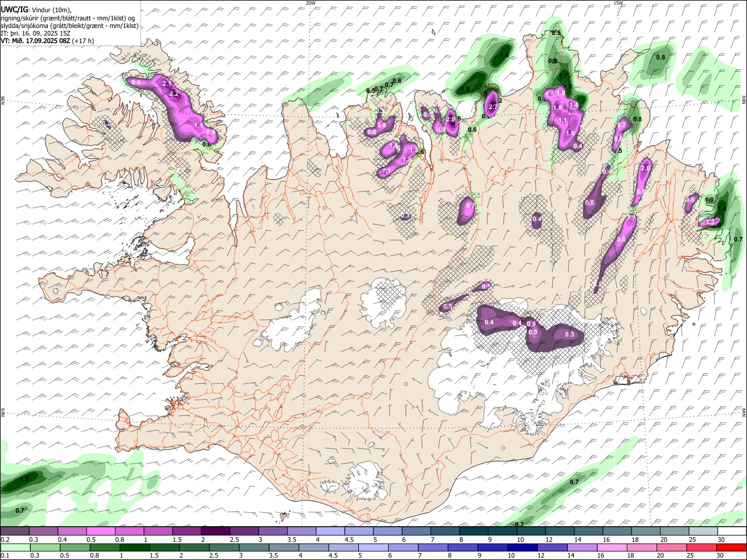Pick the rain-scale swatch starting at 0.3

[45, 548]
